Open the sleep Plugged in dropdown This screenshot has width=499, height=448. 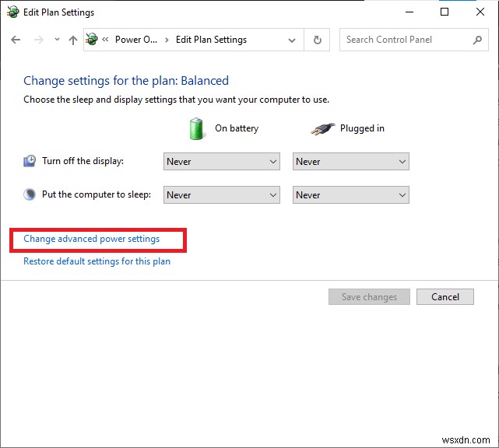coord(351,195)
